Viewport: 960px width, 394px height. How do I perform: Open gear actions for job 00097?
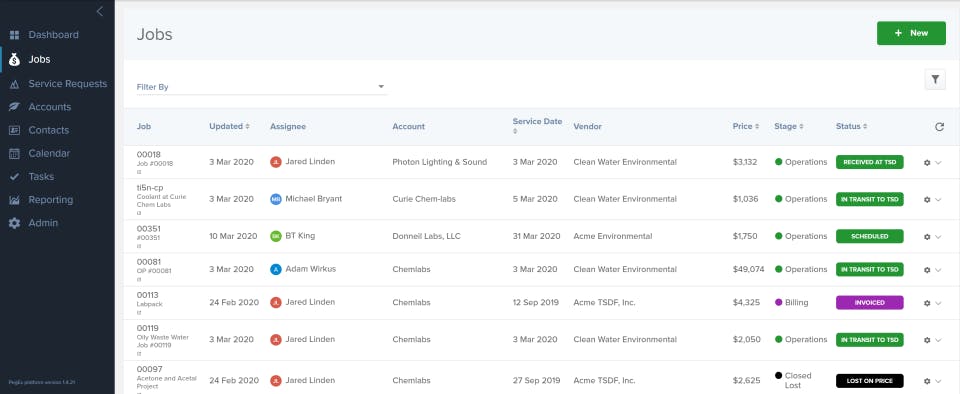927,381
